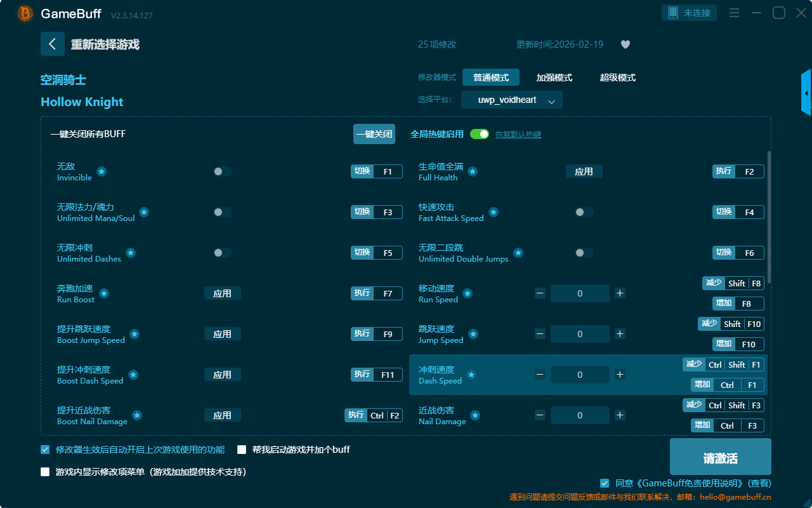Click the heart favorite icon
This screenshot has height=508, width=812.
point(625,44)
